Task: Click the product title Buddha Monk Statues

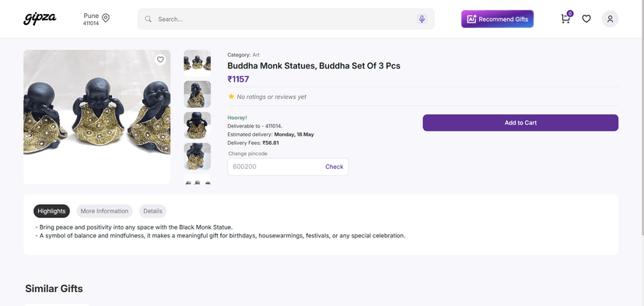Action: (x=313, y=66)
